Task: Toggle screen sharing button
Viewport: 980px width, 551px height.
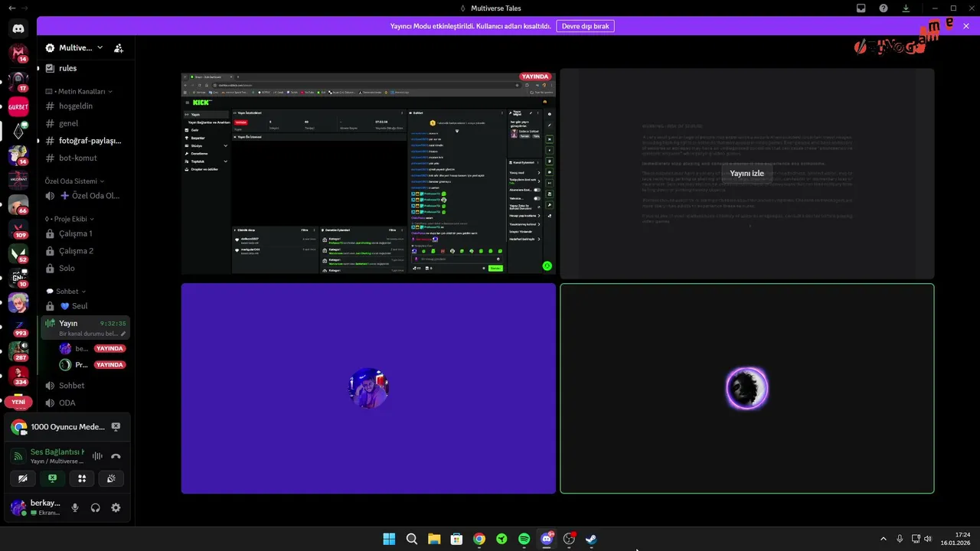Action: point(52,478)
